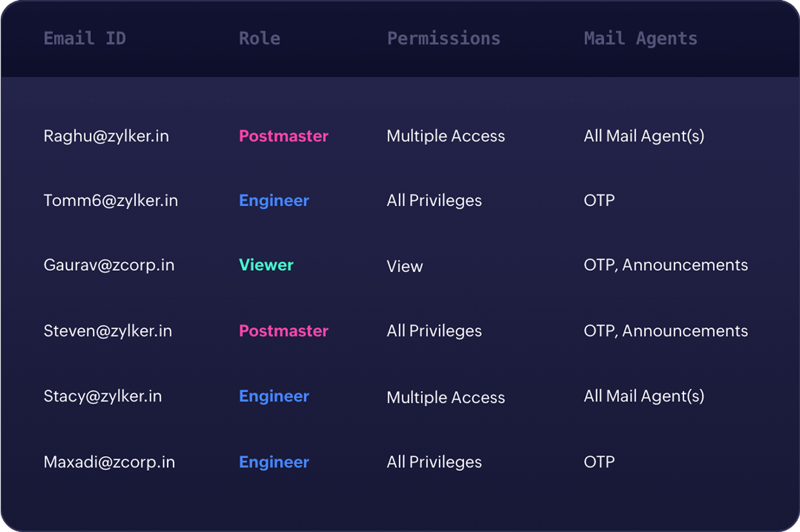Click Steven's OTP, Announcements mail agents
Screen dimensions: 800x532
(666, 331)
